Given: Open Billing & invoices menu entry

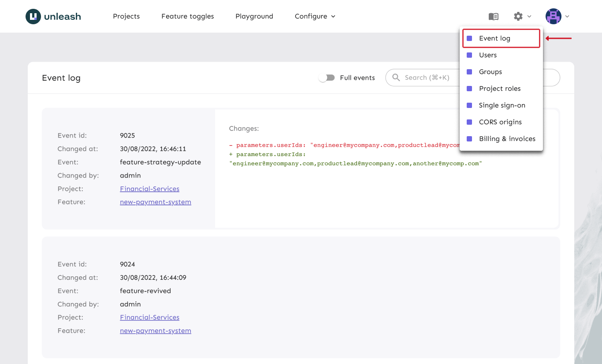Looking at the screenshot, I should [x=507, y=139].
